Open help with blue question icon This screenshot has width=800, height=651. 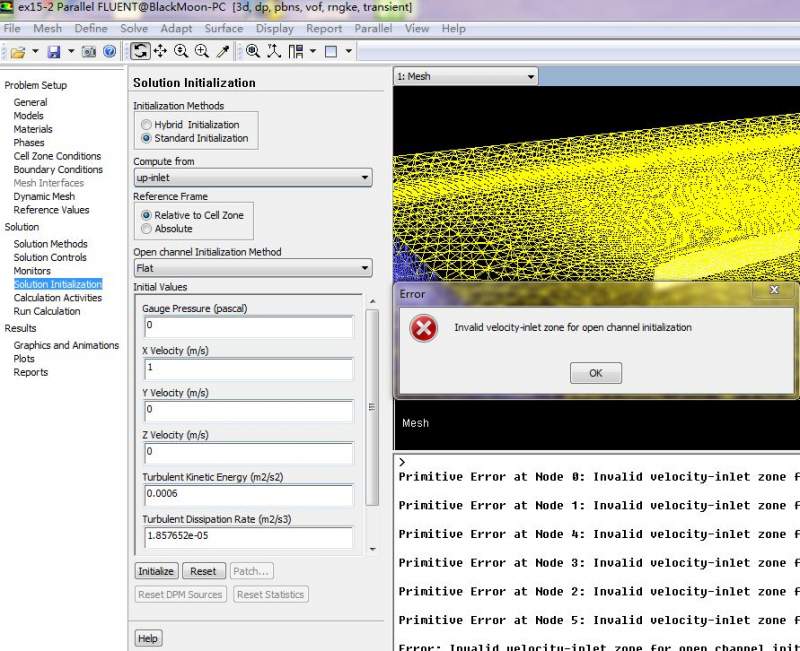109,51
